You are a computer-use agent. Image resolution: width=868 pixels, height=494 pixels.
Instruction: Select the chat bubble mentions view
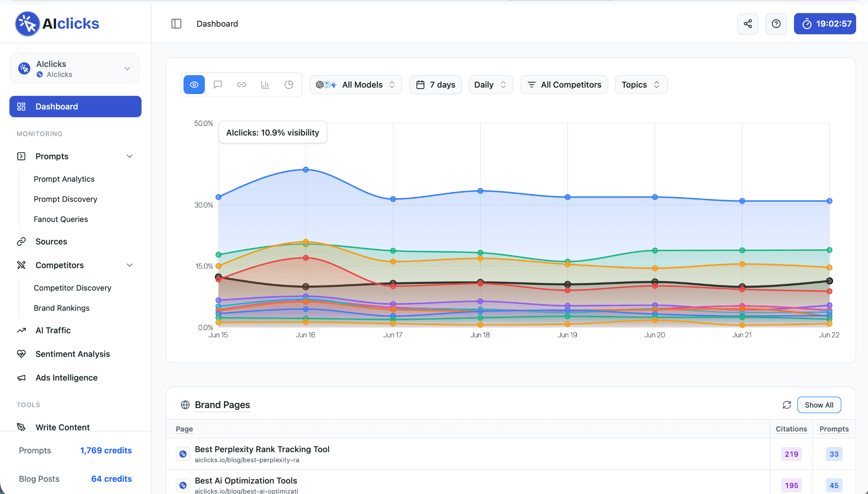218,85
